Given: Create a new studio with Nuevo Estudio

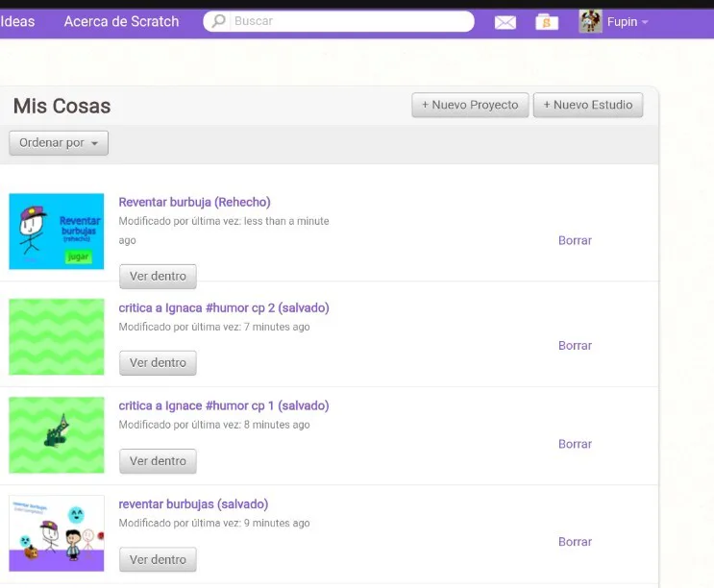Looking at the screenshot, I should tap(588, 105).
